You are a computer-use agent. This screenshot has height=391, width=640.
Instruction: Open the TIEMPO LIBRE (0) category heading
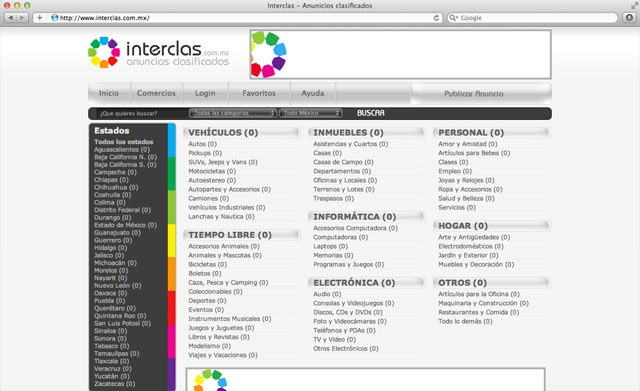(230, 235)
